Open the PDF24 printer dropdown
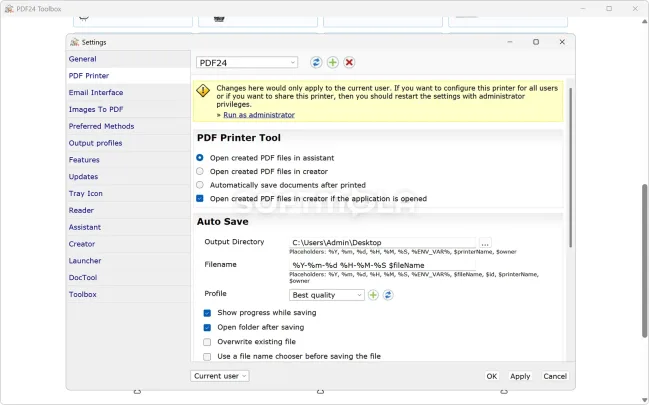The height and width of the screenshot is (405, 649). (247, 63)
